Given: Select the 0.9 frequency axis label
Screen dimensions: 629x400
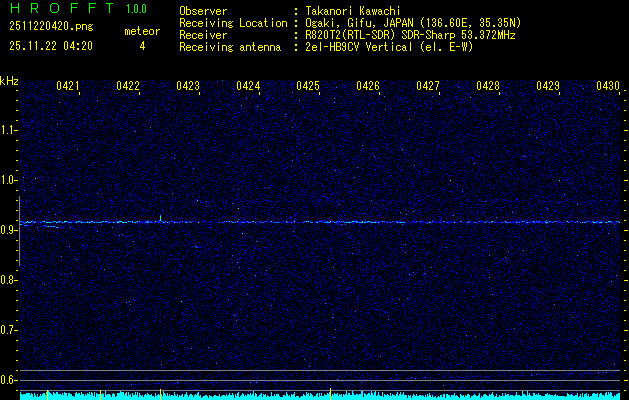Looking at the screenshot, I should (x=9, y=230).
